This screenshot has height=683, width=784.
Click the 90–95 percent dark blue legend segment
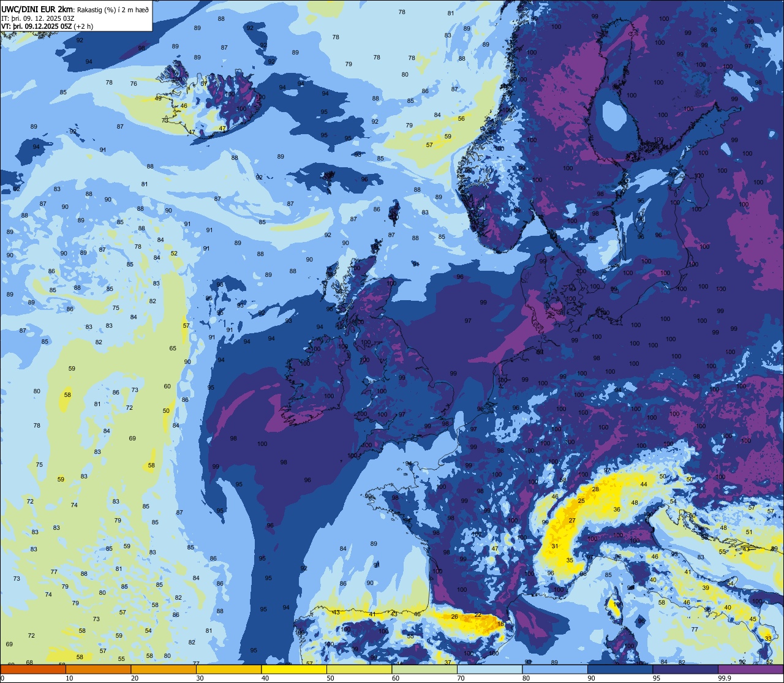coord(620,669)
